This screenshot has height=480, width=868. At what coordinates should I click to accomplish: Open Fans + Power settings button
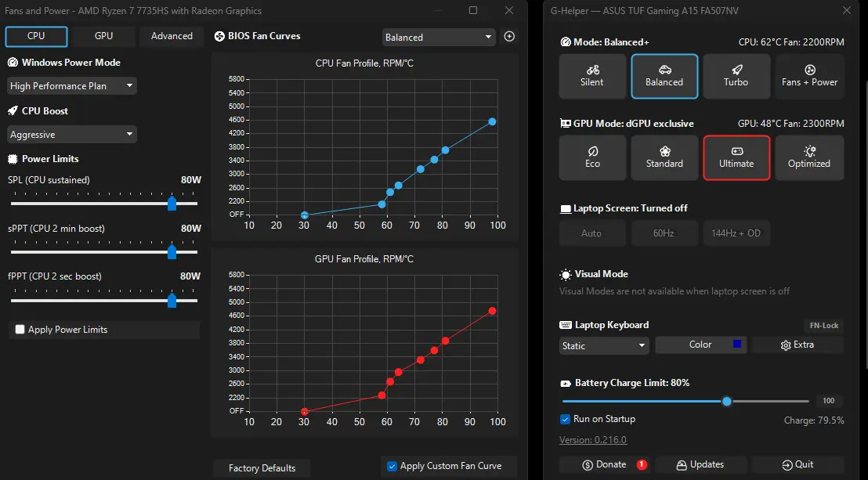[809, 77]
